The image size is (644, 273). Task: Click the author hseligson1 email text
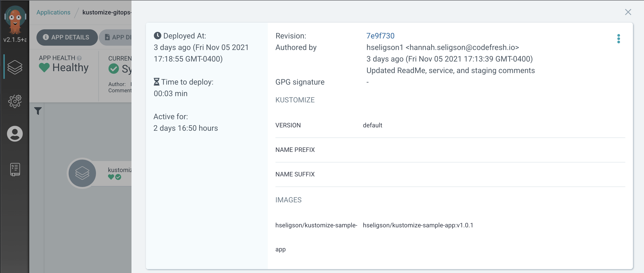point(442,47)
